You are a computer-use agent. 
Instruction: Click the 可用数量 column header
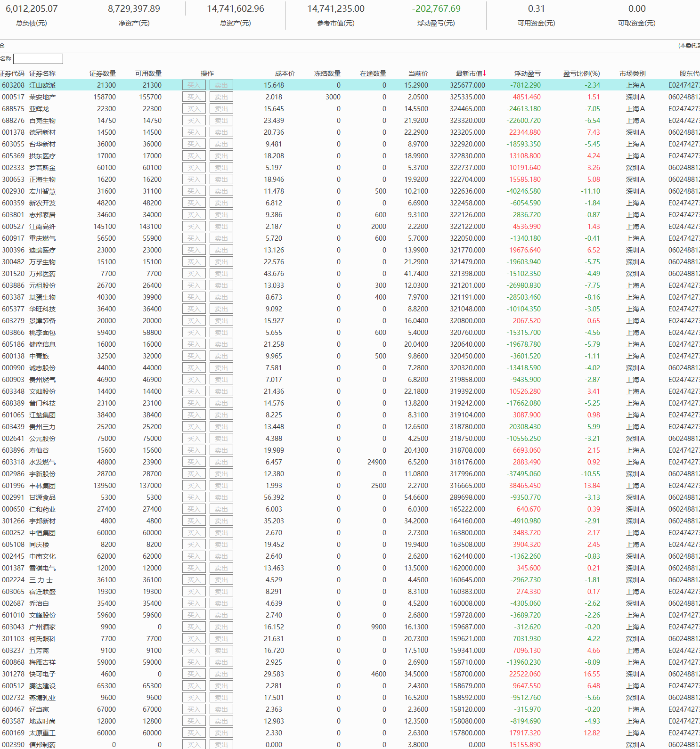click(148, 73)
